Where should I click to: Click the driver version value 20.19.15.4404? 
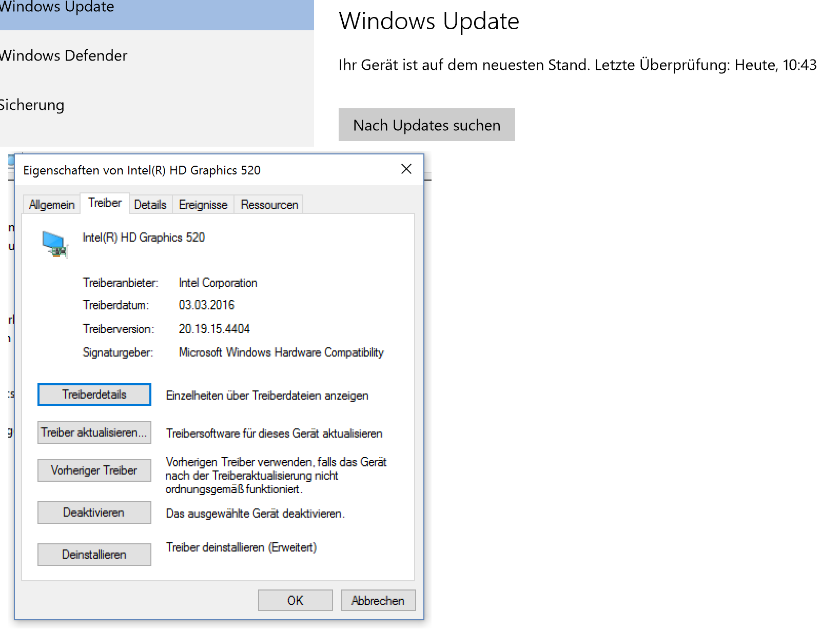pos(214,329)
